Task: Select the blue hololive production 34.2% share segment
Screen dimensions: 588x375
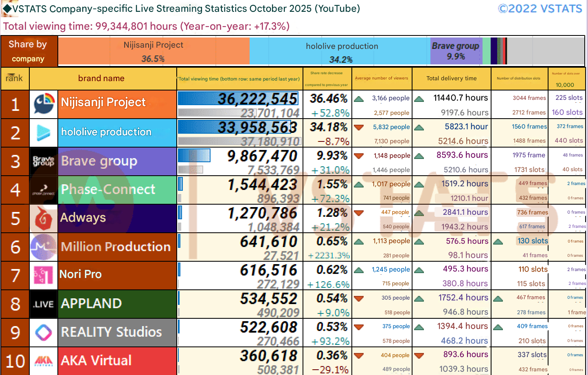Action: tap(340, 51)
